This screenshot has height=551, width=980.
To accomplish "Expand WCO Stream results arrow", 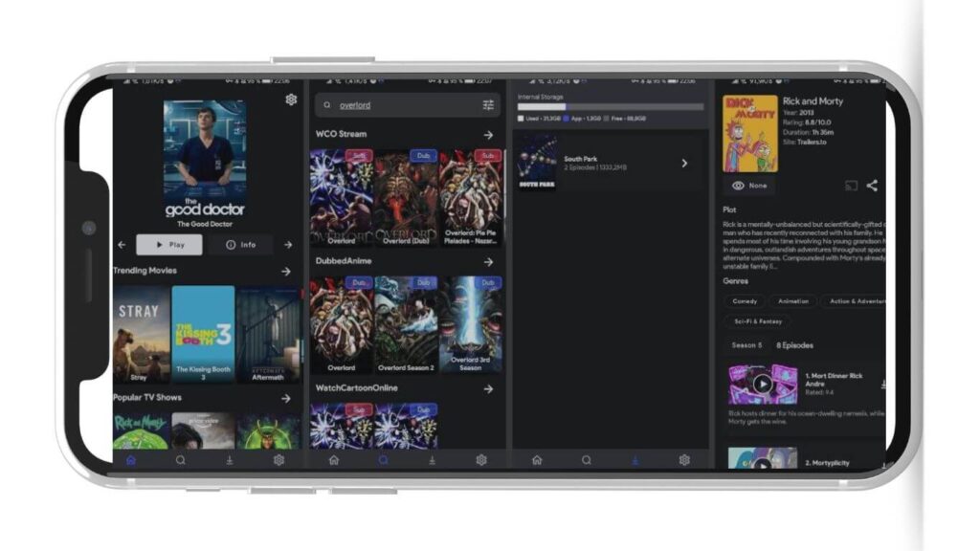I will pyautogui.click(x=488, y=135).
